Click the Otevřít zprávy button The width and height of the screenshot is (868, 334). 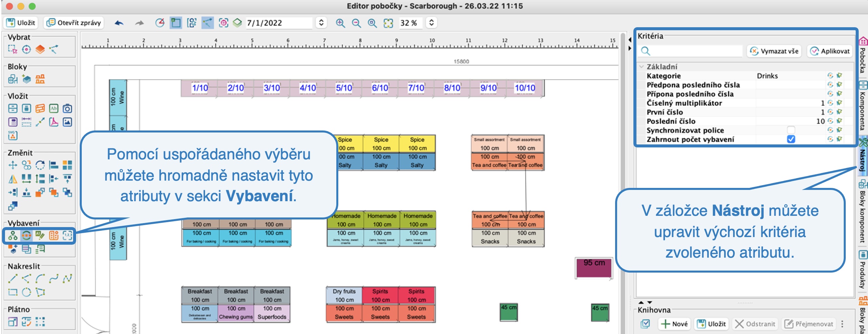point(74,23)
